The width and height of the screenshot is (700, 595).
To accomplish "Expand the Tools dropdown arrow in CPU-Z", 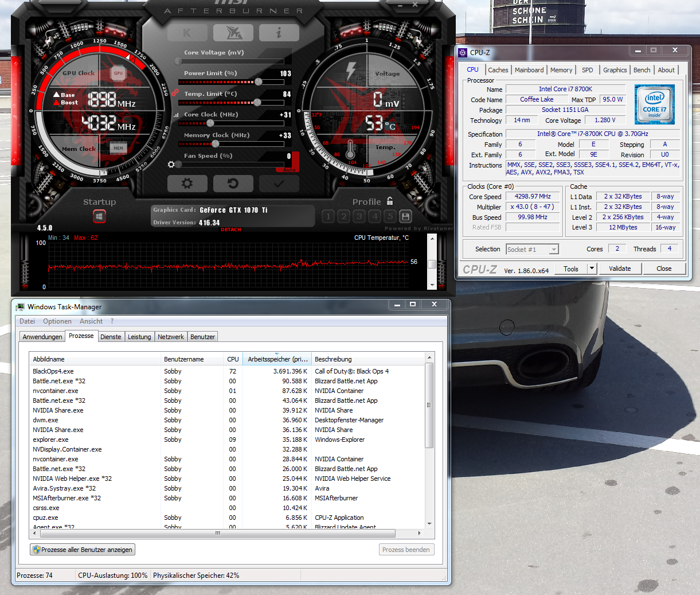I will pos(592,269).
